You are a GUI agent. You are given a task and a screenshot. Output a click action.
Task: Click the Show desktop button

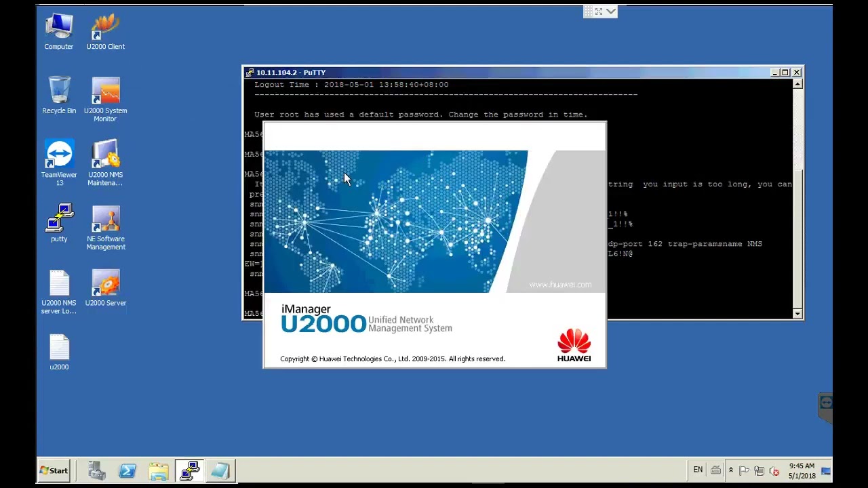pos(826,470)
